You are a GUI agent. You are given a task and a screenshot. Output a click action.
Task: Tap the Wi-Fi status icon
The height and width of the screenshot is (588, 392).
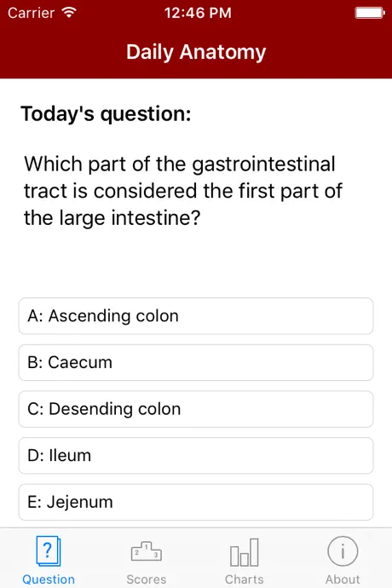coord(69,13)
